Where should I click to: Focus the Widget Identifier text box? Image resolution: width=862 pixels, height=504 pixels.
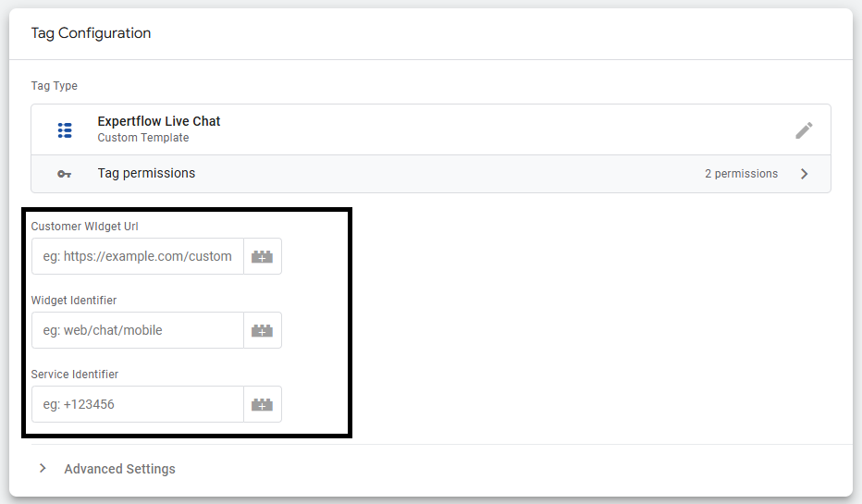[x=138, y=330]
